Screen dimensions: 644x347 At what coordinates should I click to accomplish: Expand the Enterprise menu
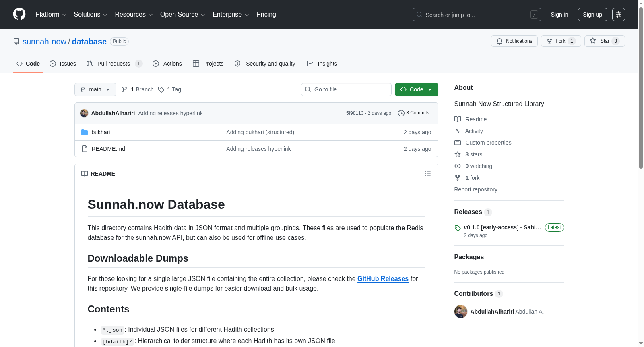point(231,15)
